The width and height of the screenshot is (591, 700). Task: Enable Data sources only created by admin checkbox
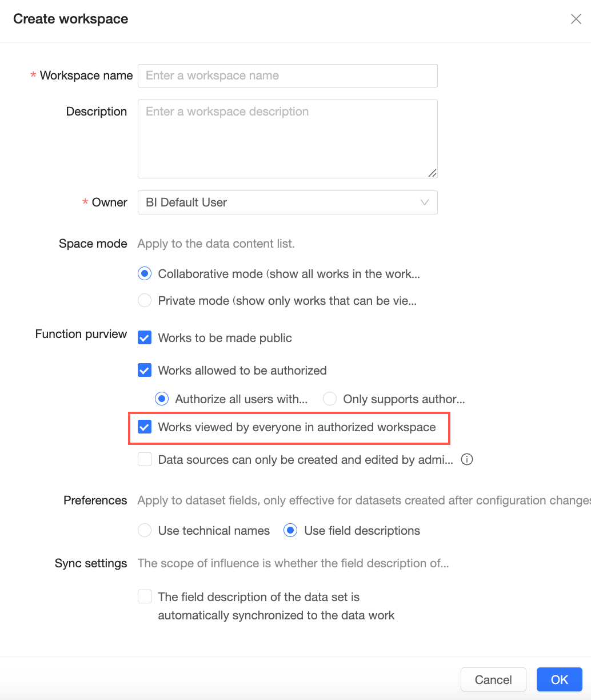pyautogui.click(x=145, y=459)
